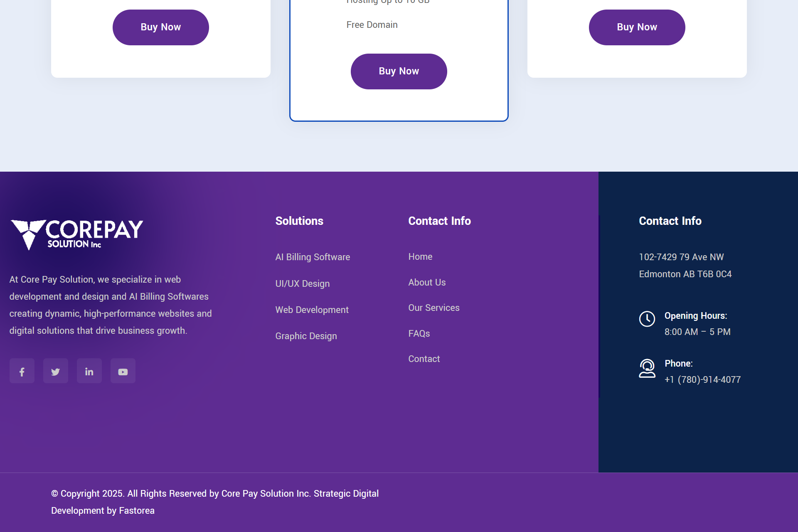Click the center plan's Buy Now button

click(399, 71)
